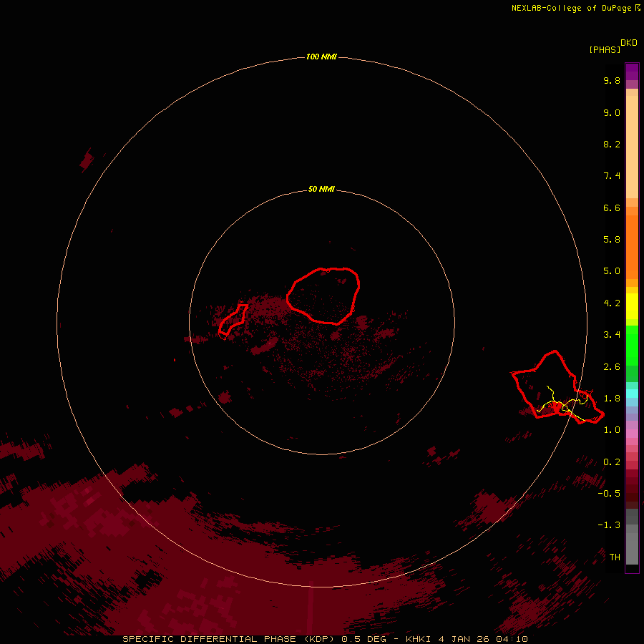Select the cyan segment of the color bar

pos(632,394)
